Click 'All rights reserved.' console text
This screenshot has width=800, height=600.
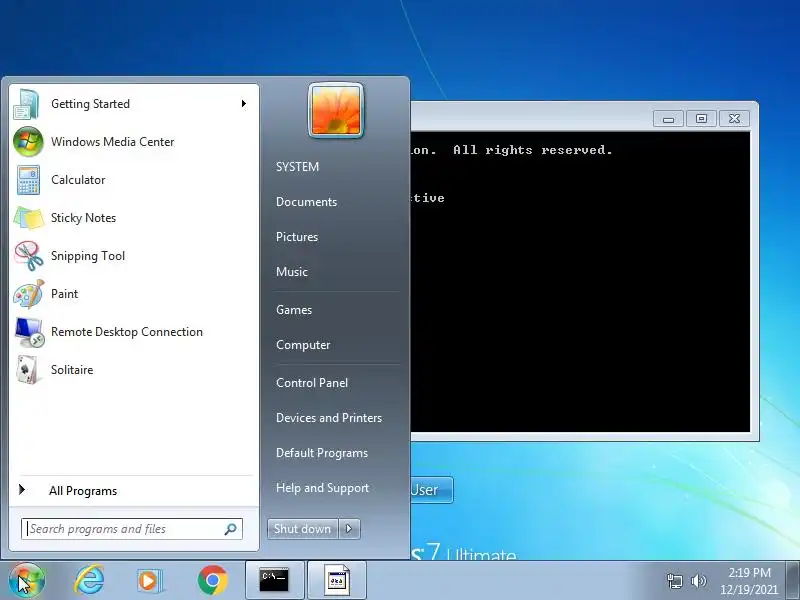(x=533, y=150)
